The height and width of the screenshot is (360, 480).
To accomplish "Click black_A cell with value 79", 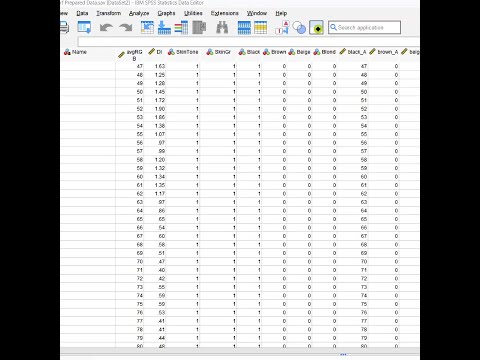I will [x=353, y=338].
